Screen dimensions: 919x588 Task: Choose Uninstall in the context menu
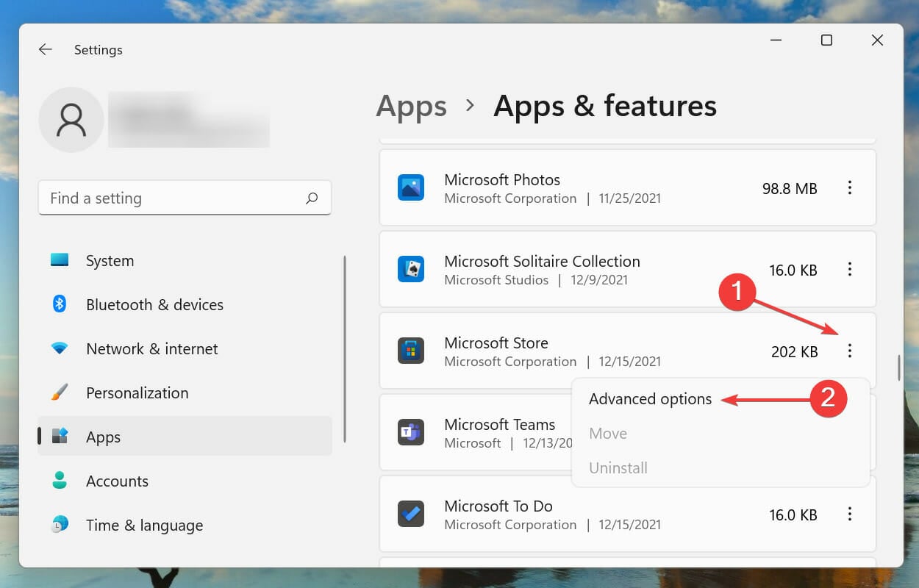[618, 467]
